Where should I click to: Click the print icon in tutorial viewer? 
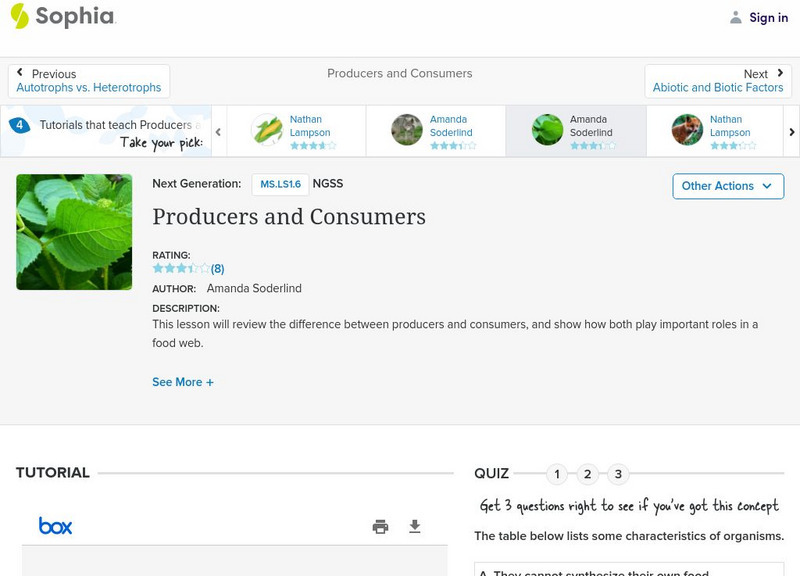point(380,526)
